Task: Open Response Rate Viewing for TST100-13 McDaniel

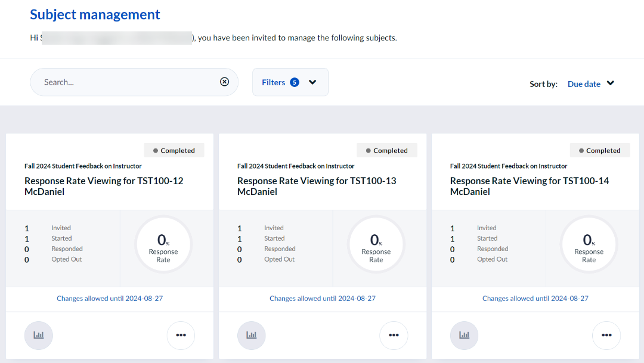Action: (317, 186)
